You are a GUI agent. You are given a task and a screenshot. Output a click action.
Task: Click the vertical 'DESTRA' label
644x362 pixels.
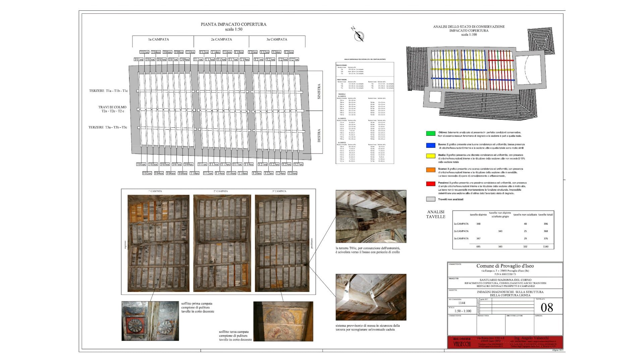pos(319,135)
